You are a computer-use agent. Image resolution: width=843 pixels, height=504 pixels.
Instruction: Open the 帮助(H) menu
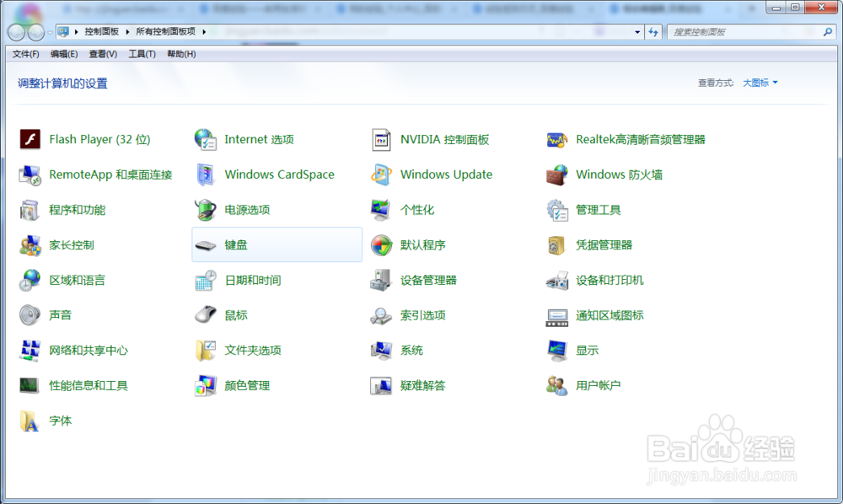click(181, 54)
